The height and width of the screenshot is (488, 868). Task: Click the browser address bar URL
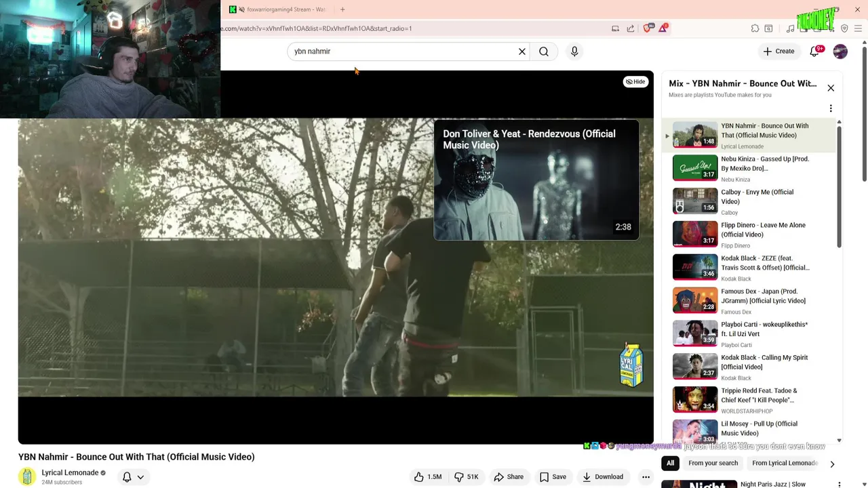click(x=317, y=28)
